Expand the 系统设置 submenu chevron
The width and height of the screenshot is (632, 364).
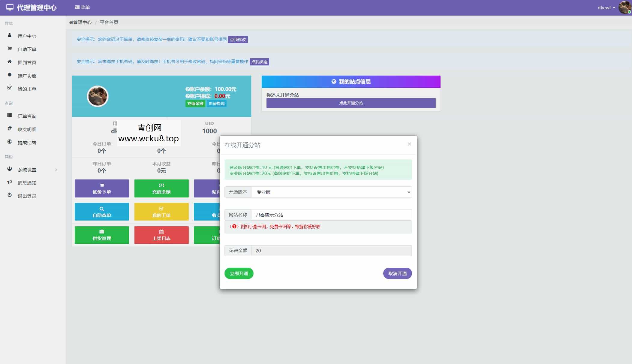click(x=56, y=170)
